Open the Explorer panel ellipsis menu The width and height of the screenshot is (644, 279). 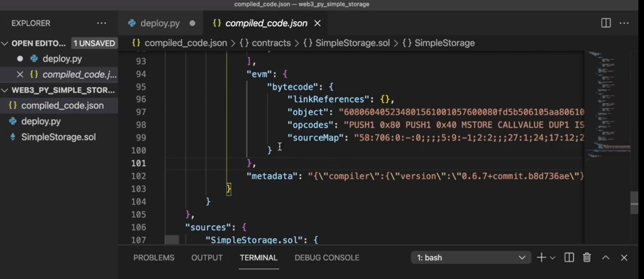coord(102,23)
